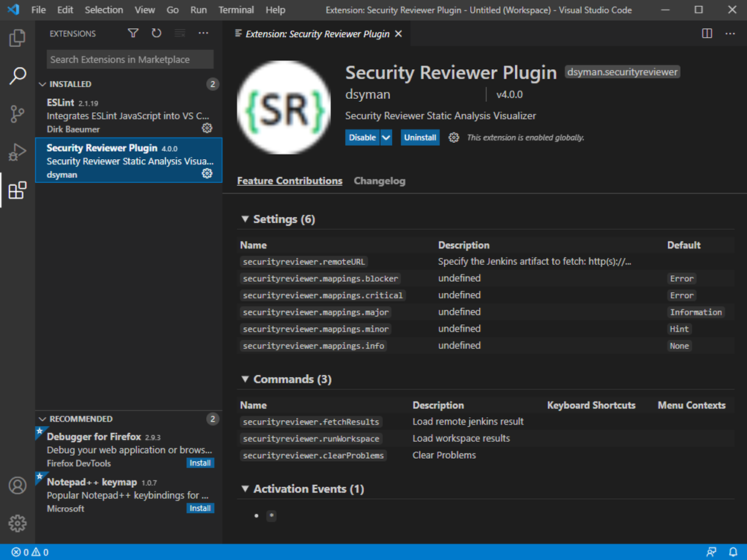
Task: Open the Search view
Action: pos(17,76)
